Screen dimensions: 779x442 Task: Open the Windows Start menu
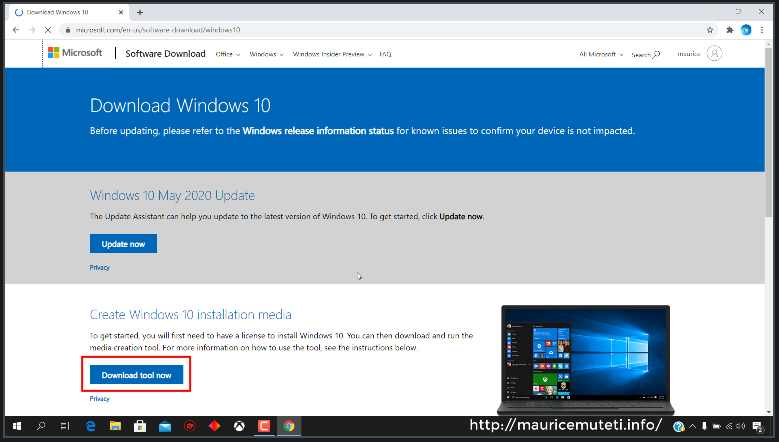click(17, 426)
